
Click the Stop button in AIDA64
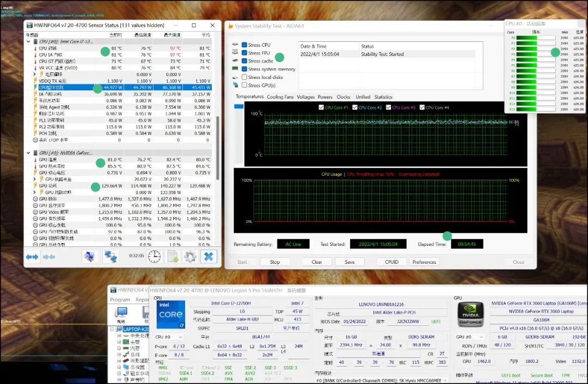tap(275, 262)
